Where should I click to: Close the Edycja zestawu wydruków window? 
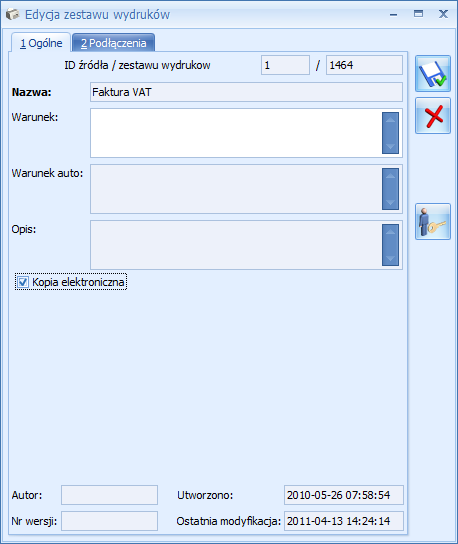point(443,14)
